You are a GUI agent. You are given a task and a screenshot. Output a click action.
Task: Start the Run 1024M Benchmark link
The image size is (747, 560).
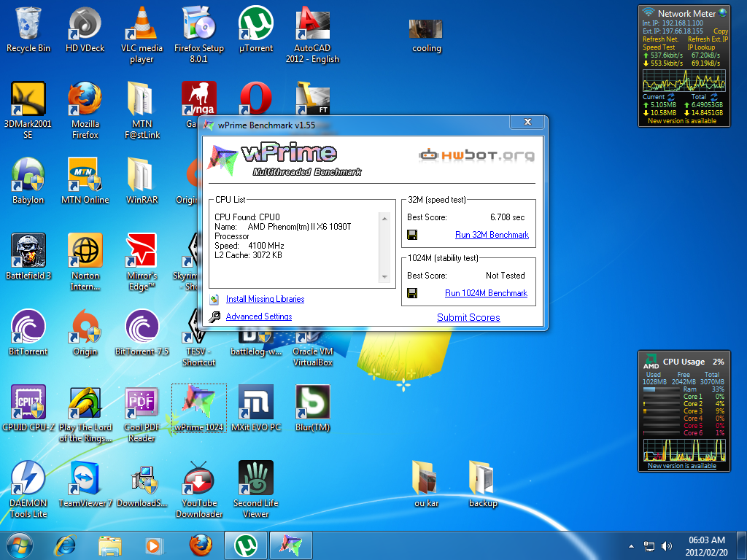[x=486, y=293]
